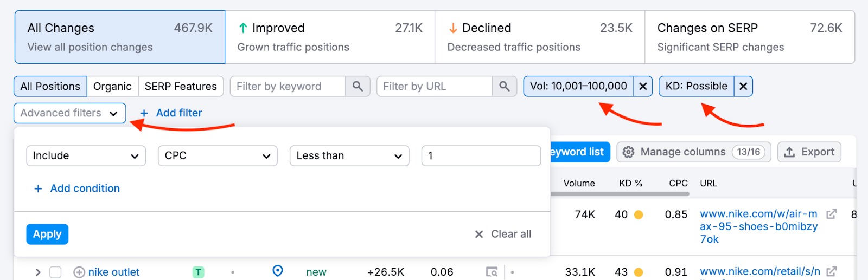Click the green T intent badge
Screen dimensions: 868x280
click(x=198, y=272)
